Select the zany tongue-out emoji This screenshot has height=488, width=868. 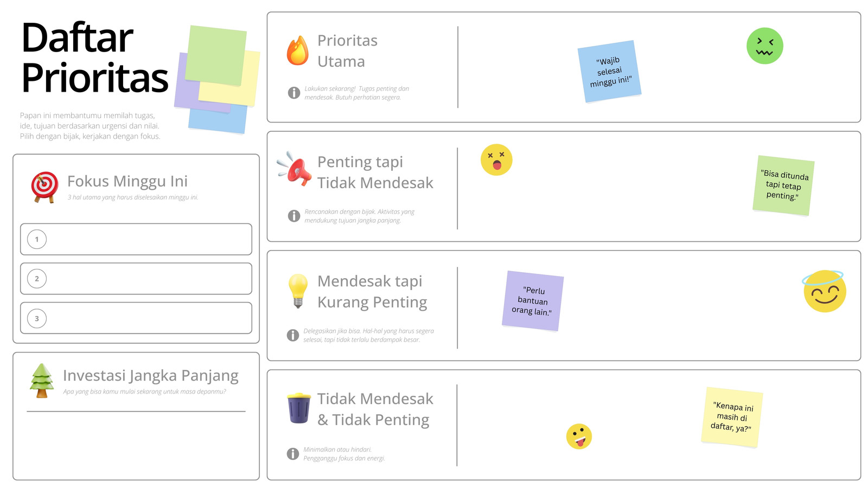tap(579, 436)
